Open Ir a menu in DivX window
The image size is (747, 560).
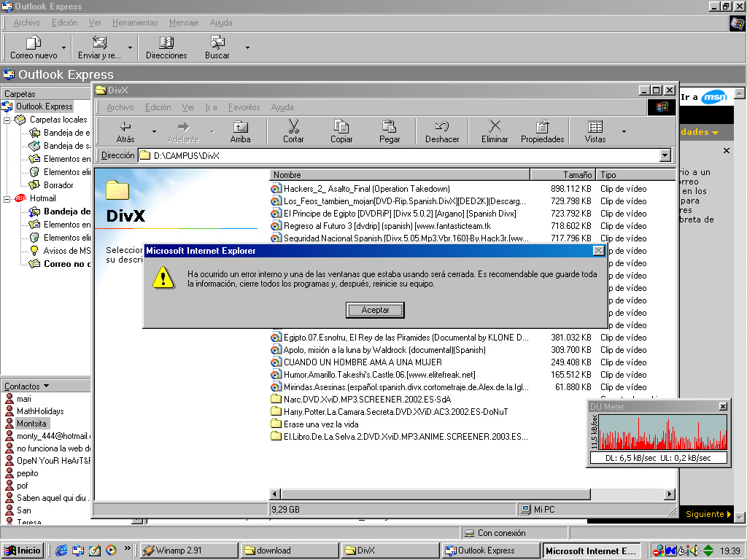pos(211,107)
